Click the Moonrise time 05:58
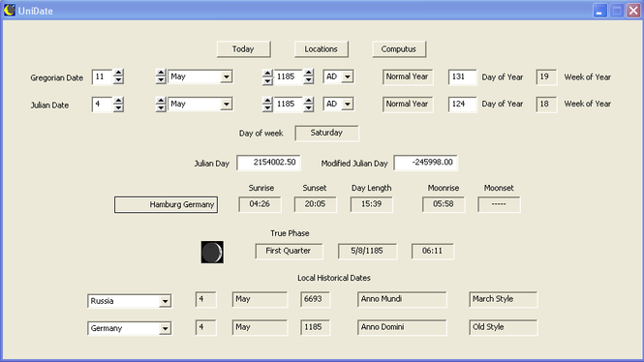The image size is (644, 362). pyautogui.click(x=444, y=204)
